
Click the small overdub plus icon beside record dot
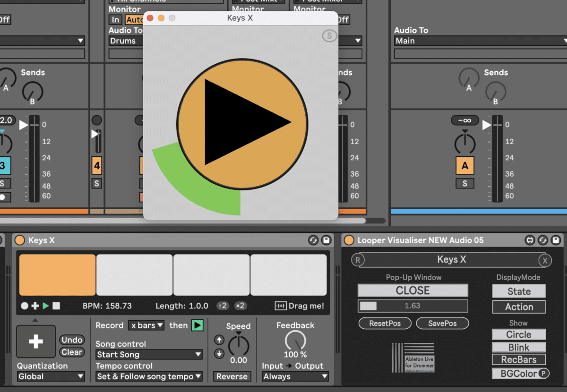[35, 306]
